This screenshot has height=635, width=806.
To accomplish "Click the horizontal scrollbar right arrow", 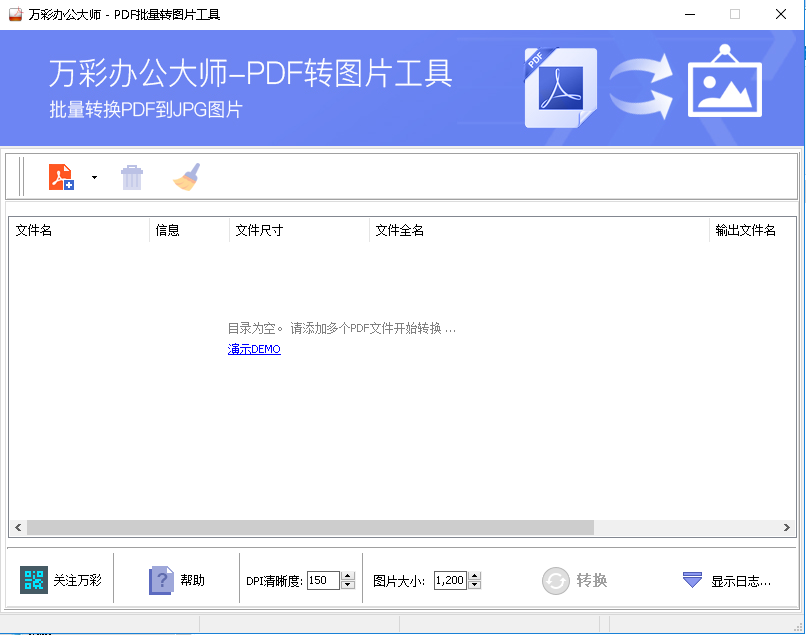I will [x=787, y=525].
